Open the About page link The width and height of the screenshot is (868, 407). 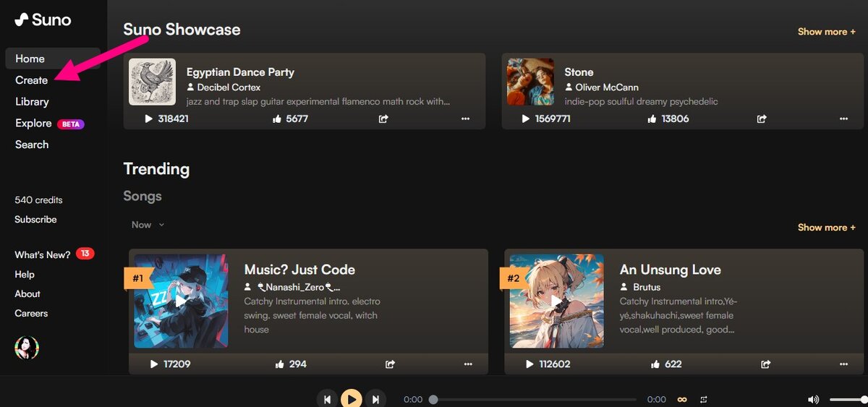pos(27,294)
